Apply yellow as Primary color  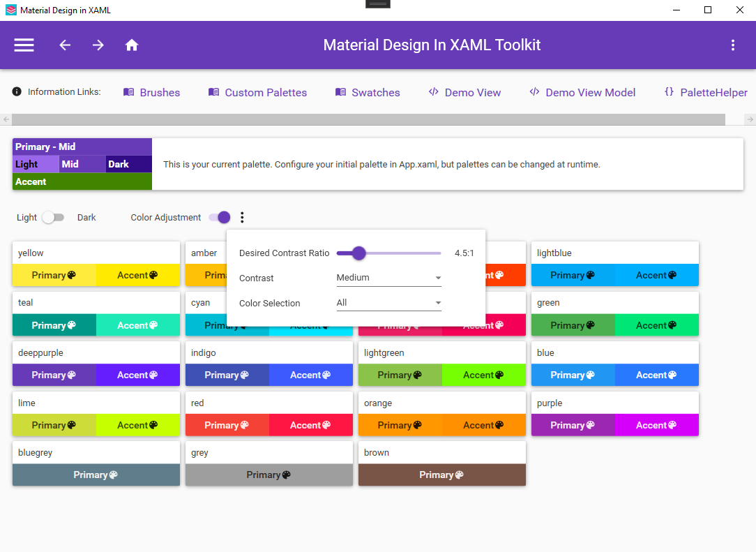[x=54, y=275]
